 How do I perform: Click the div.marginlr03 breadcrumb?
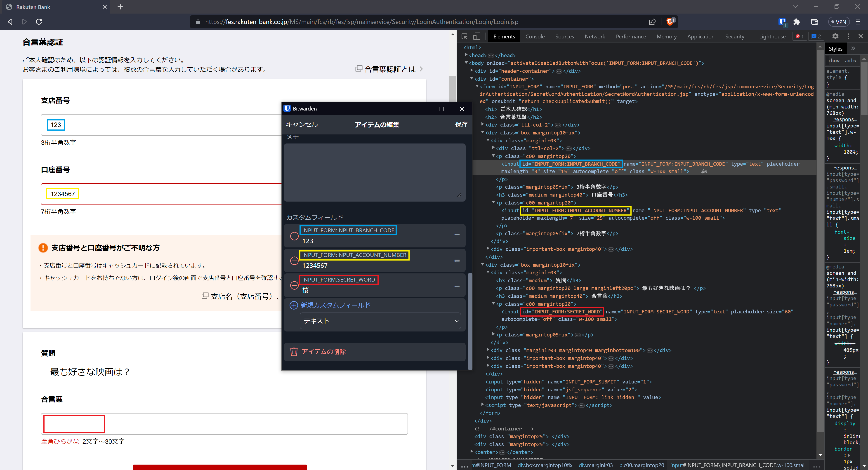coord(595,465)
